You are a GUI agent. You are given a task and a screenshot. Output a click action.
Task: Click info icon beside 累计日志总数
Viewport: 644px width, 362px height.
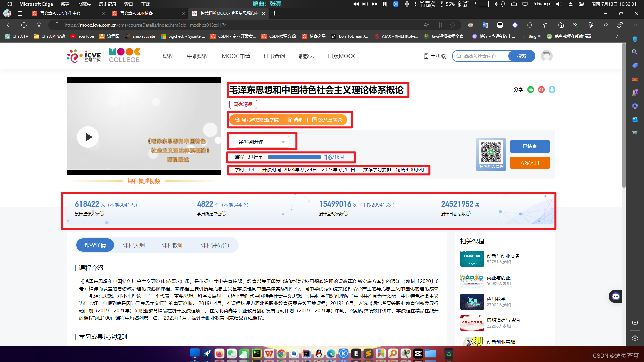tap(468, 213)
